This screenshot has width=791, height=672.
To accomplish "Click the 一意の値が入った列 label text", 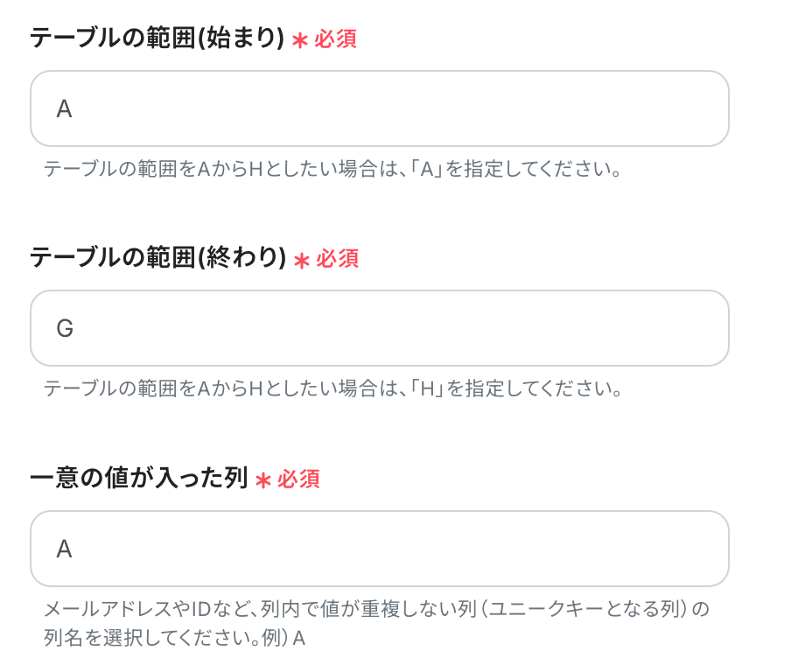I will (x=139, y=478).
